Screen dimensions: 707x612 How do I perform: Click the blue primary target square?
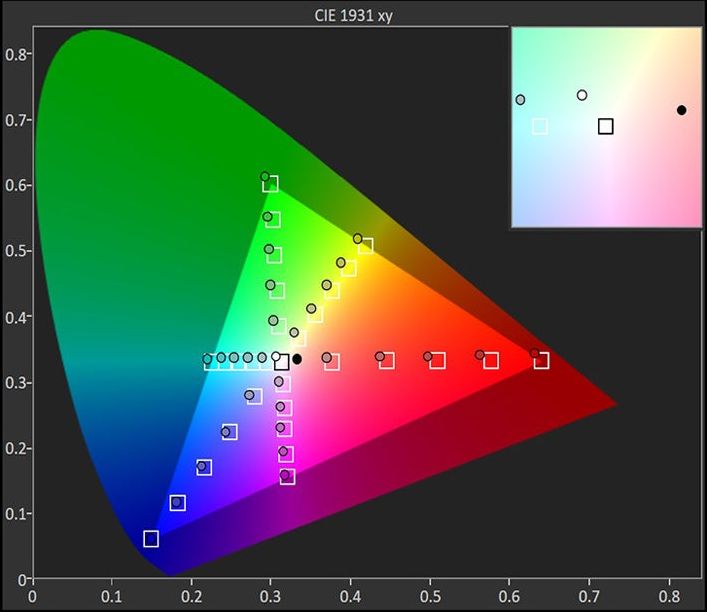[x=151, y=539]
